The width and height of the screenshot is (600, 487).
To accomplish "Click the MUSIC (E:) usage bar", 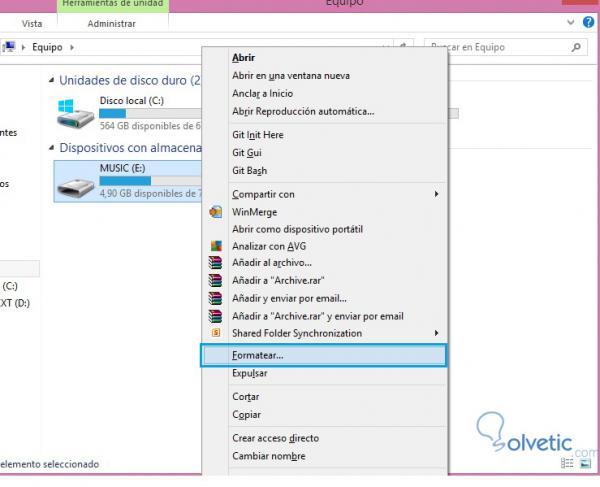I will pyautogui.click(x=150, y=181).
